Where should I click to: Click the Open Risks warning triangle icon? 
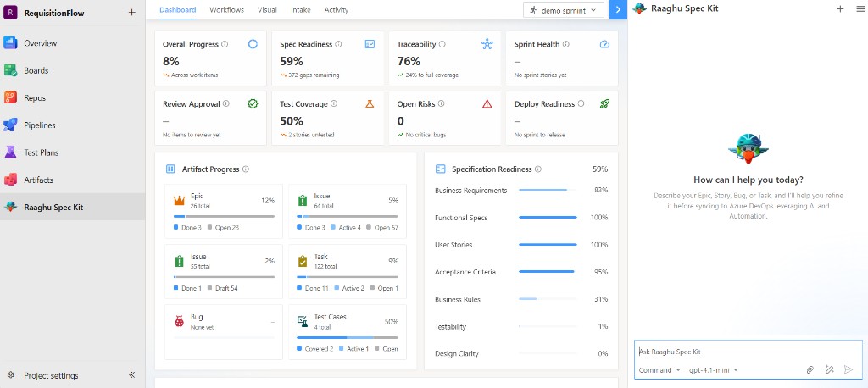[x=487, y=103]
